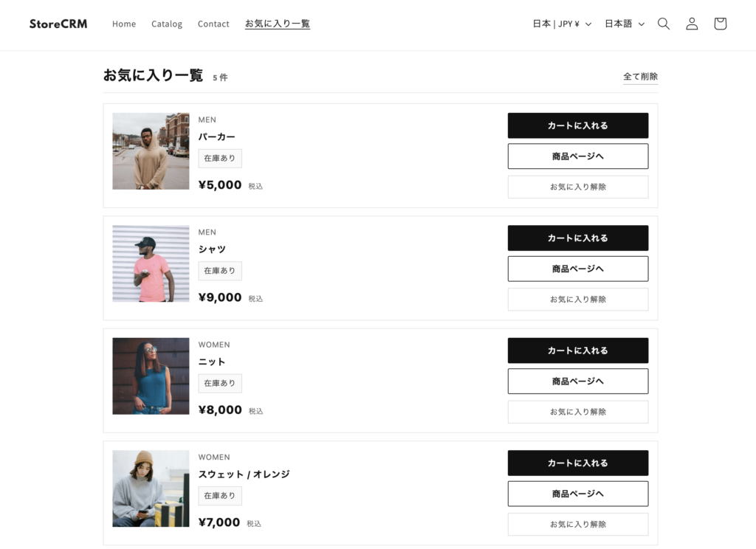The height and width of the screenshot is (549, 756).
Task: Remove ニット from favorites
Action: coord(577,412)
